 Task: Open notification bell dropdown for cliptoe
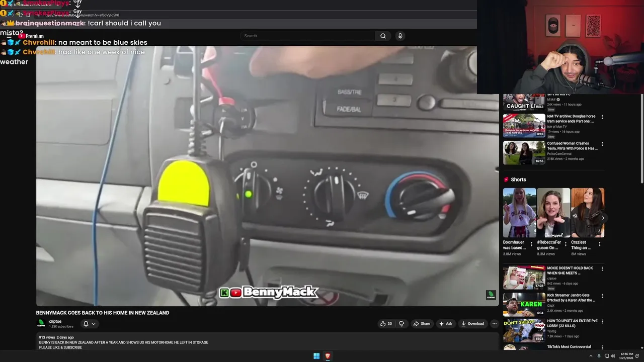89,324
